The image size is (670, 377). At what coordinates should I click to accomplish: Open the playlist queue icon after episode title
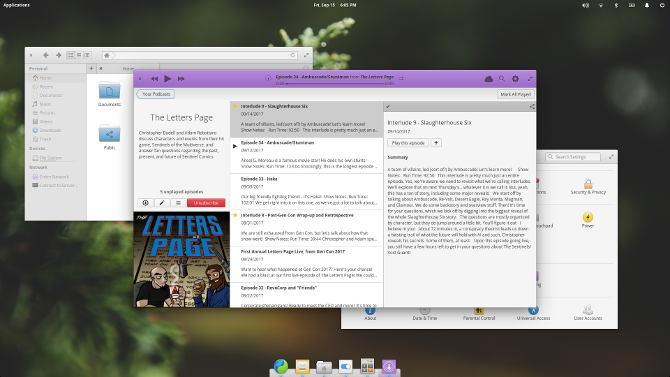401,78
